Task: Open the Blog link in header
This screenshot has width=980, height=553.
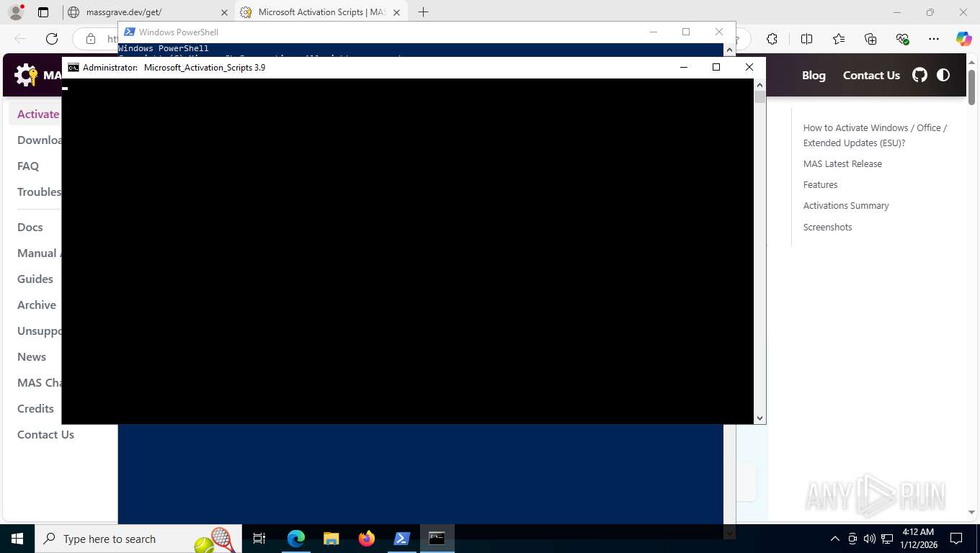Action: (814, 75)
